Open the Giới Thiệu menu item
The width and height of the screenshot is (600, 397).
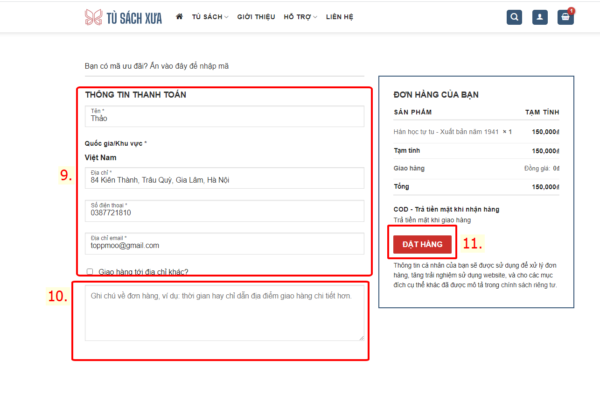coord(256,17)
